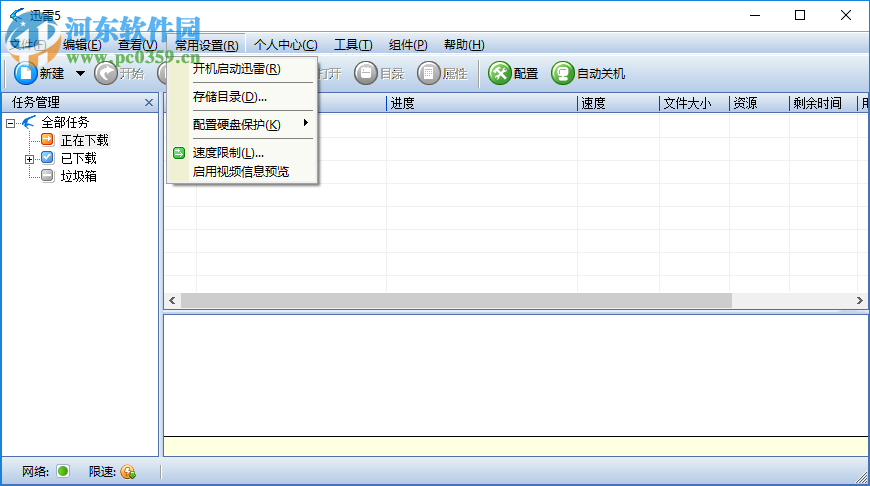Choose 存储目录(D)... from the menu
Screen dimensions: 870x486
click(x=242, y=97)
